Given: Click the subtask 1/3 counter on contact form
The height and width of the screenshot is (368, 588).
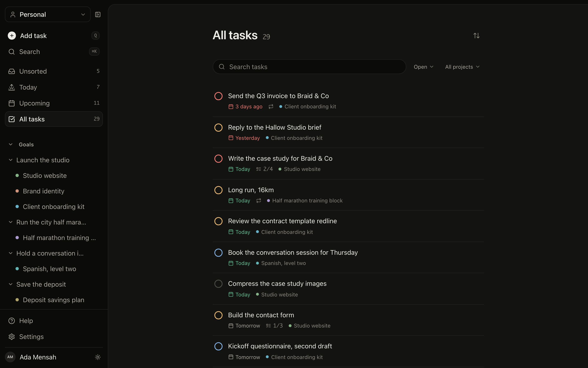Looking at the screenshot, I should pos(274,326).
